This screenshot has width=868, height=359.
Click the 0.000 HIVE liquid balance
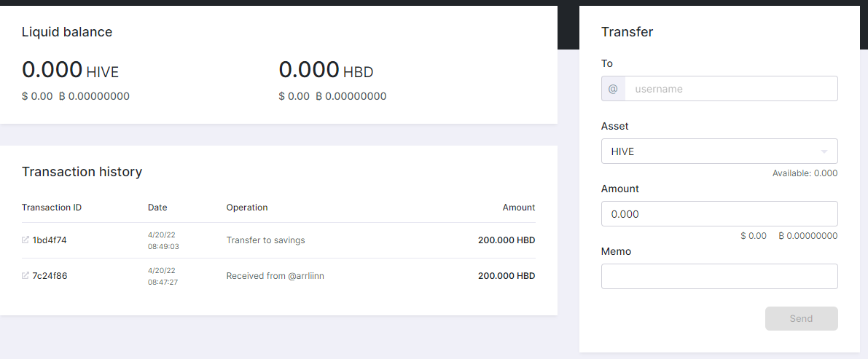[x=70, y=70]
